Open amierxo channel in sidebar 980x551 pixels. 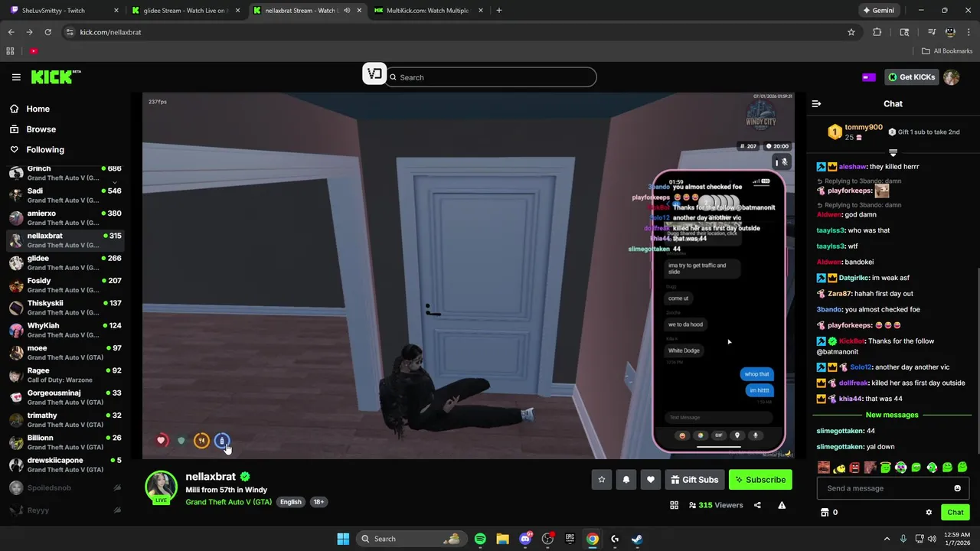65,218
